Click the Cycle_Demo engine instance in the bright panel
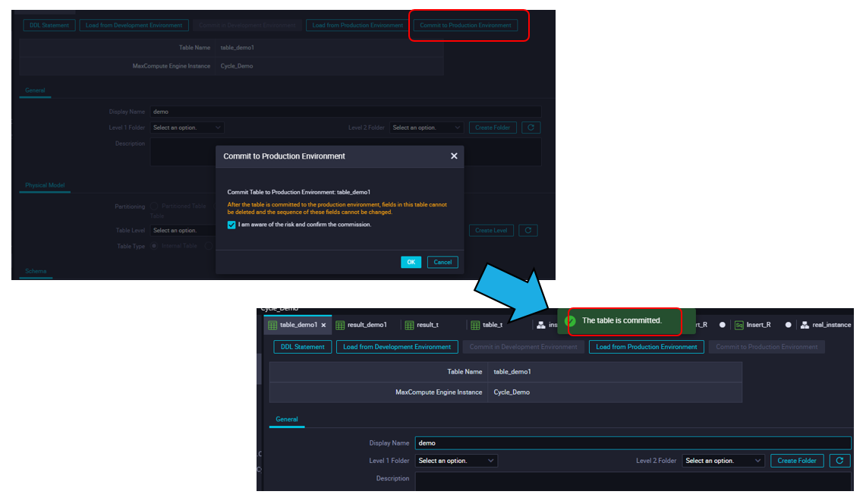Screen dimensions: 866x504 pyautogui.click(x=512, y=392)
